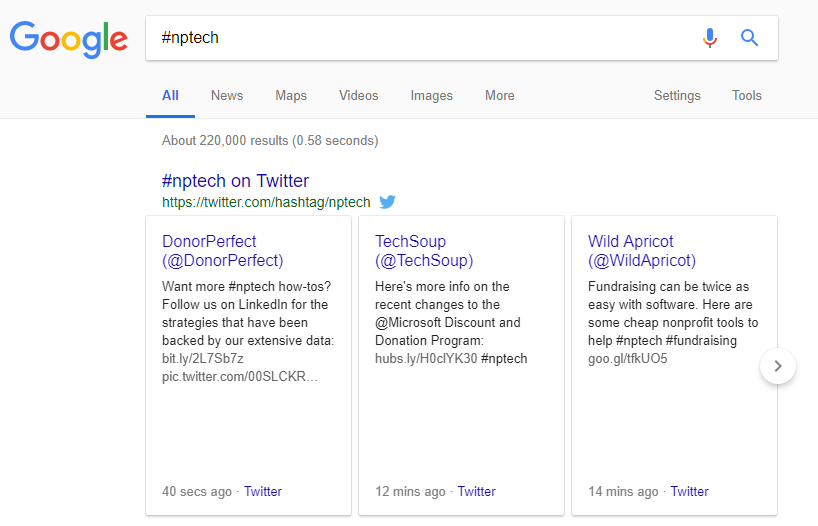Click 'Fundraising can be twice as' tweet text

coord(668,286)
